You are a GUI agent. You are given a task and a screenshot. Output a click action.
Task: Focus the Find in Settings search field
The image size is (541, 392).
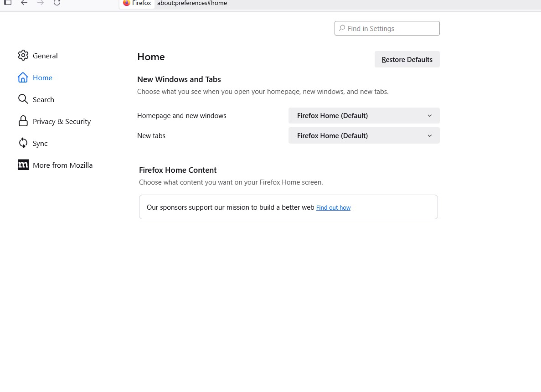pos(387,28)
